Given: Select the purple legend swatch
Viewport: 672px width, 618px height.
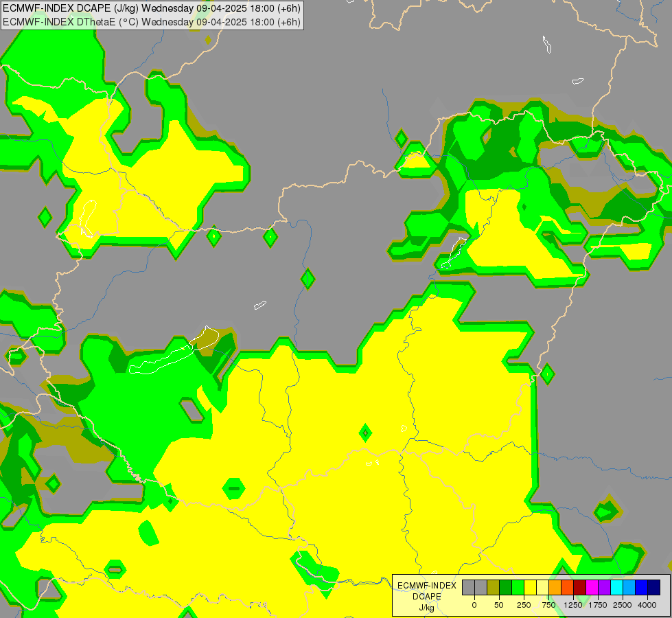Looking at the screenshot, I should click(x=604, y=587).
